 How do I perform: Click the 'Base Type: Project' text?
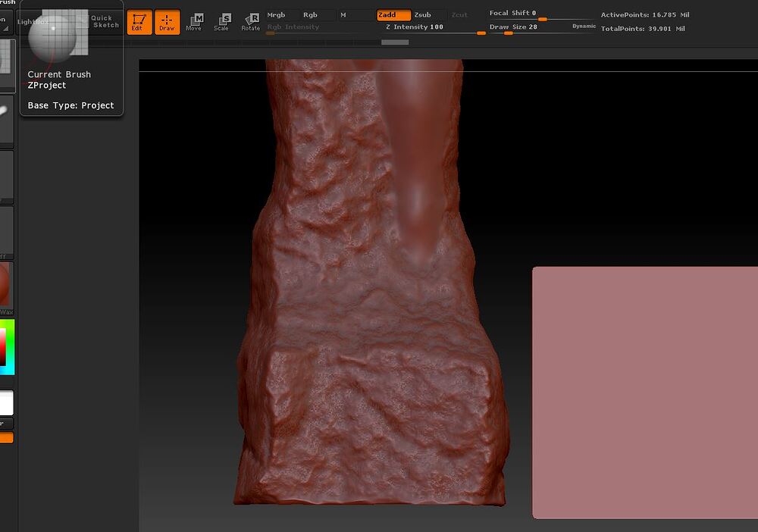70,105
